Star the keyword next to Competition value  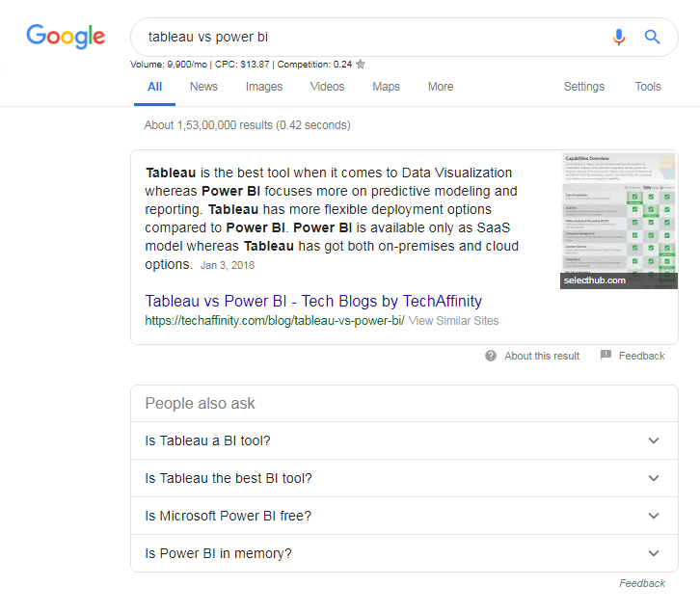pyautogui.click(x=361, y=65)
